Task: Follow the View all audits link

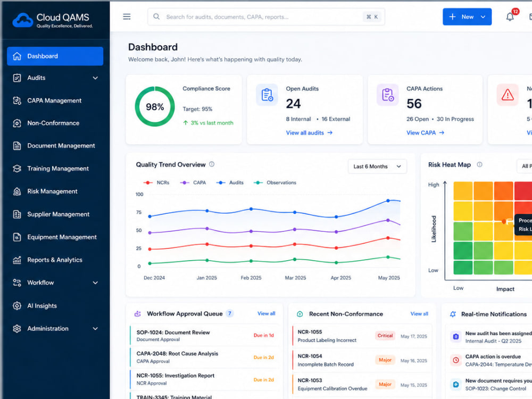Action: 309,133
